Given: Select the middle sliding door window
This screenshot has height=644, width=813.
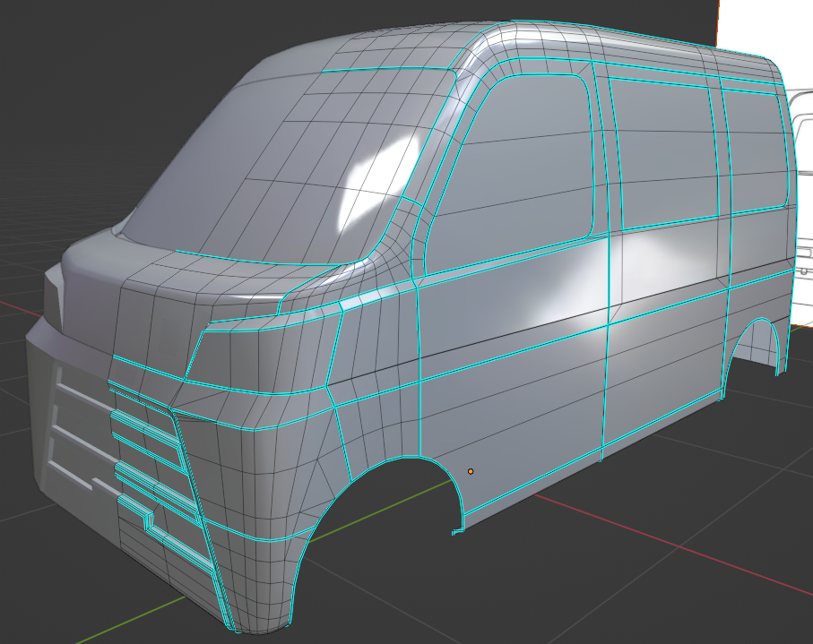Looking at the screenshot, I should [x=663, y=153].
